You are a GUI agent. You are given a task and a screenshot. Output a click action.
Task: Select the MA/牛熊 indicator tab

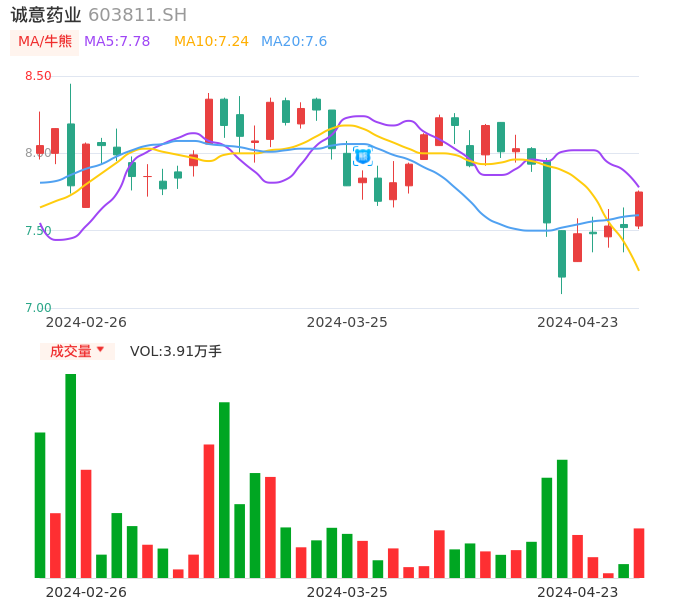(45, 42)
